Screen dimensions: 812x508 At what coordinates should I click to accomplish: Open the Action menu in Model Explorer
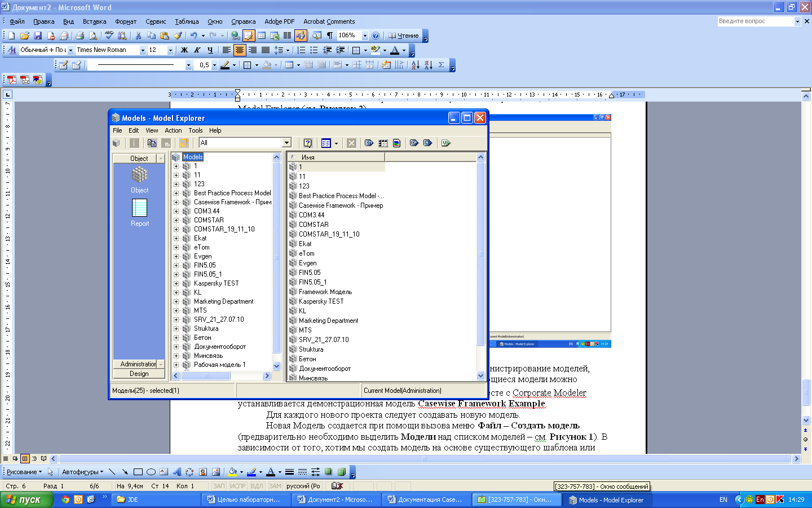(x=173, y=130)
